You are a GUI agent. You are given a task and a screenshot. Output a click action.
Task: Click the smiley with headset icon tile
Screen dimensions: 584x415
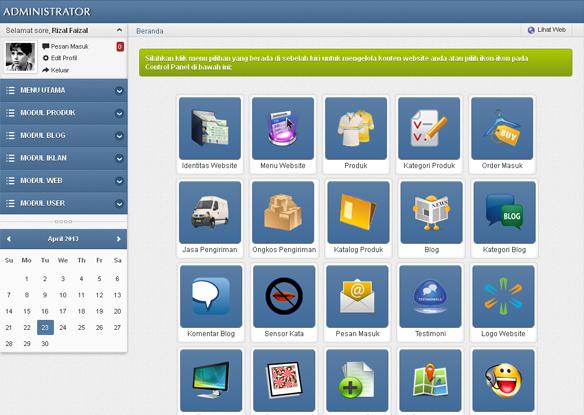[503, 380]
